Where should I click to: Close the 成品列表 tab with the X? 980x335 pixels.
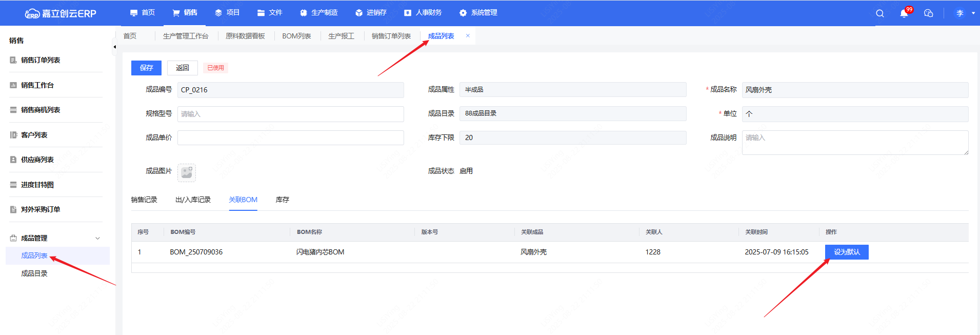[x=468, y=36]
